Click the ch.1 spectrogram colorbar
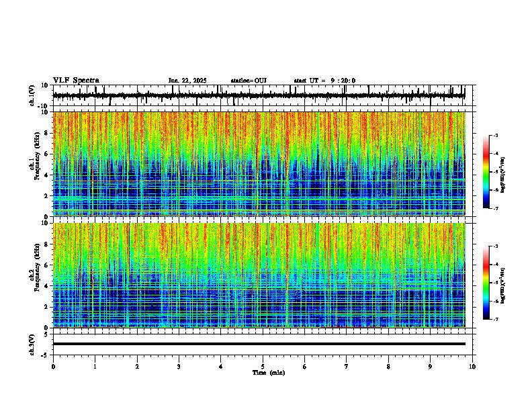 [x=486, y=172]
